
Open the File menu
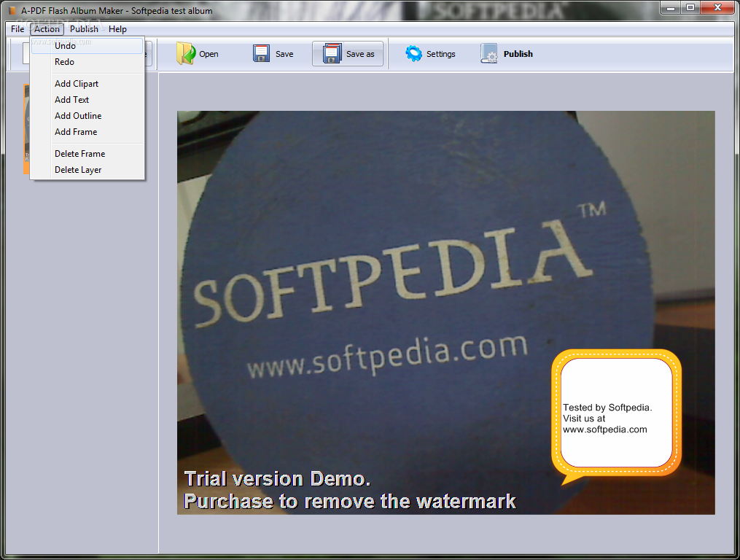coord(17,29)
